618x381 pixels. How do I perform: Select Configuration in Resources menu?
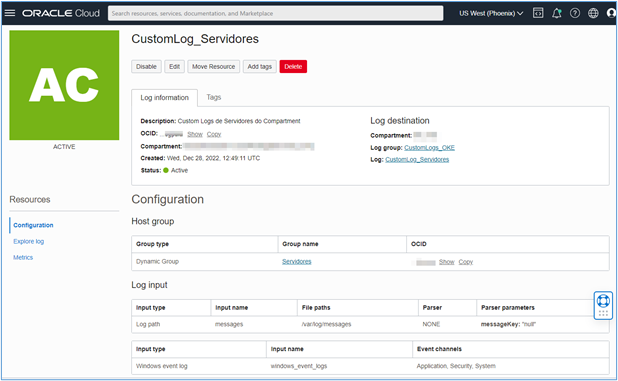click(33, 225)
